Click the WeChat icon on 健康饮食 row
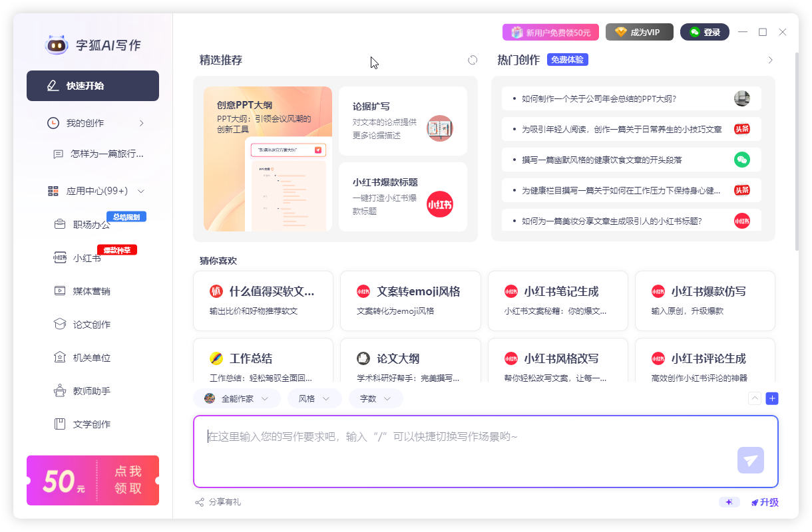 [742, 160]
